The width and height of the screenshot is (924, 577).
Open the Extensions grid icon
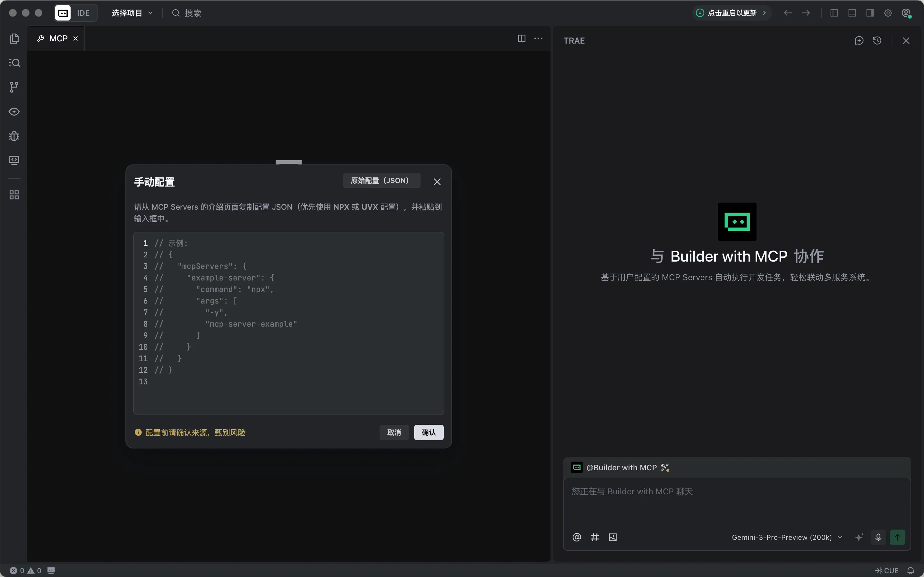[x=14, y=195]
